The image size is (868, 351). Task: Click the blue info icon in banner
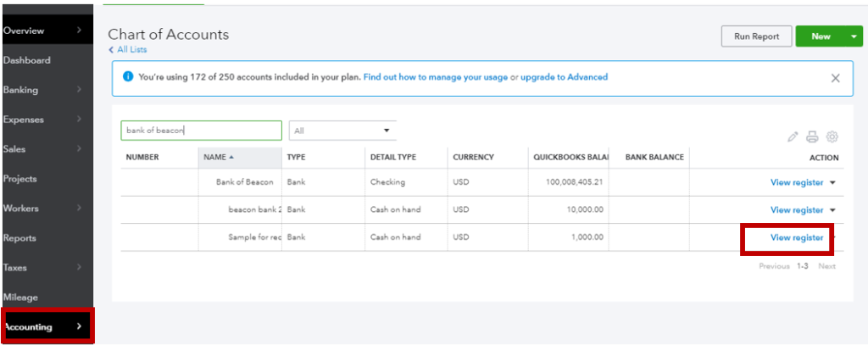(128, 77)
